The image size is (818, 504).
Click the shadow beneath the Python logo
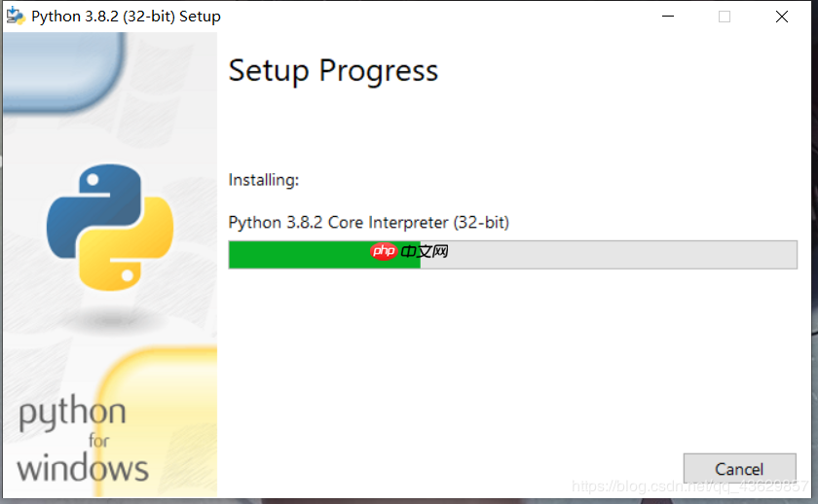[x=110, y=318]
